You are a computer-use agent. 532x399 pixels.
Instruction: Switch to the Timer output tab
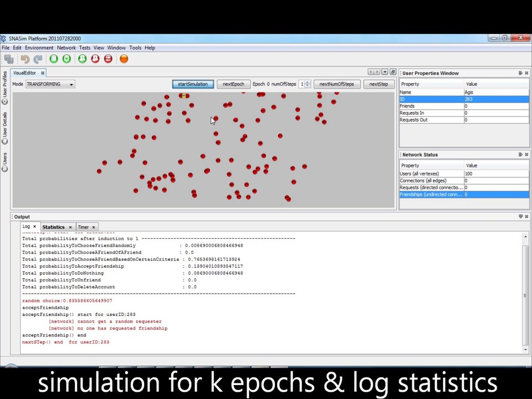tap(83, 227)
